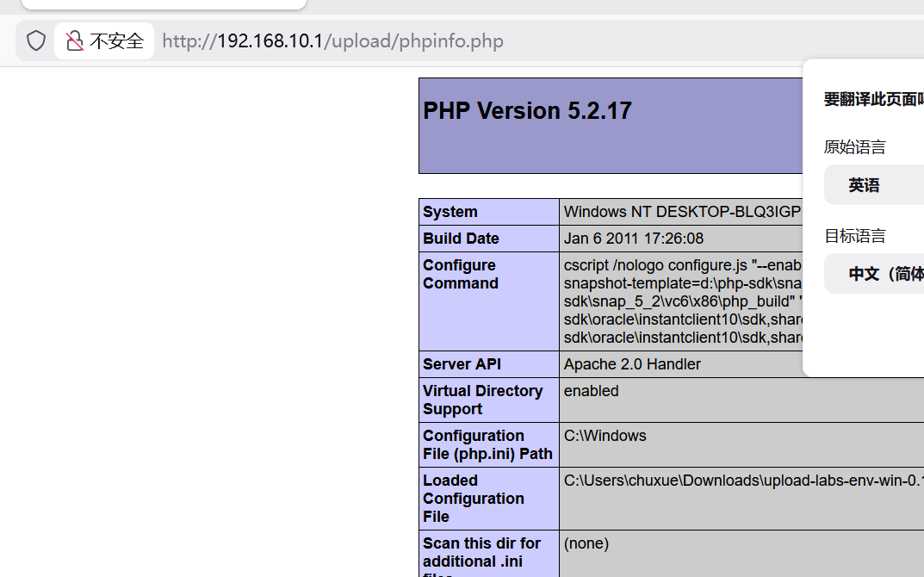Select the Build Date label

coord(461,238)
